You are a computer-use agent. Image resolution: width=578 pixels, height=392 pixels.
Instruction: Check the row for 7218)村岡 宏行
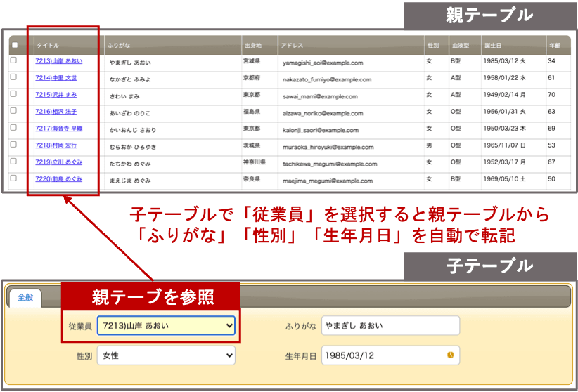pyautogui.click(x=13, y=145)
